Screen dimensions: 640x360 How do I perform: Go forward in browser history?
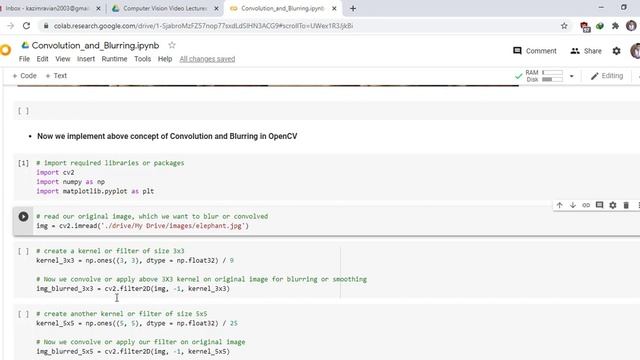(x=11, y=26)
